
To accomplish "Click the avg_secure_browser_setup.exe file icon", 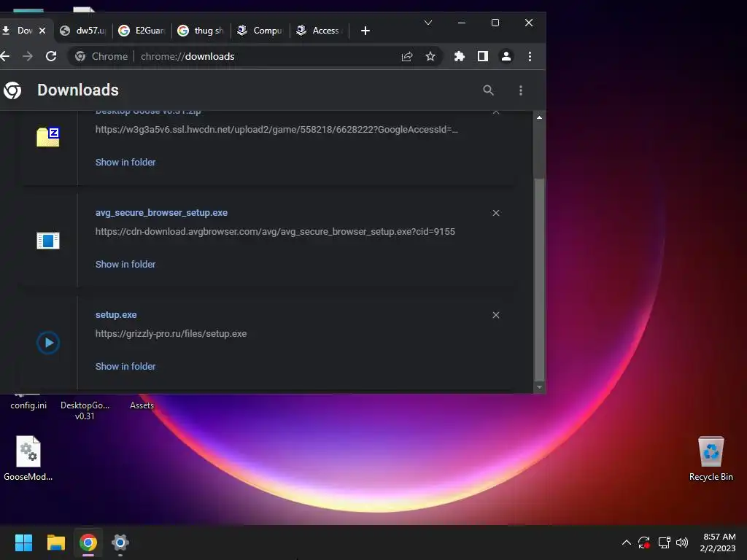I will (48, 241).
